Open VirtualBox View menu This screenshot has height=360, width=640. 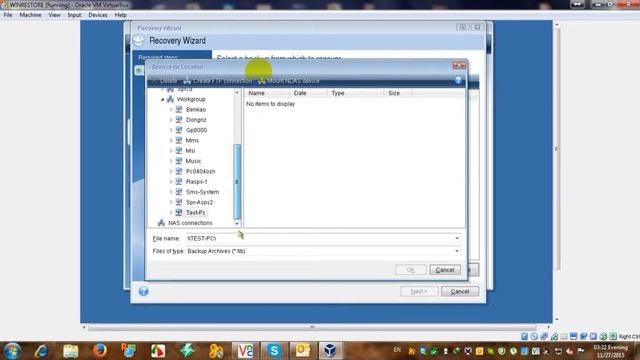pos(54,15)
